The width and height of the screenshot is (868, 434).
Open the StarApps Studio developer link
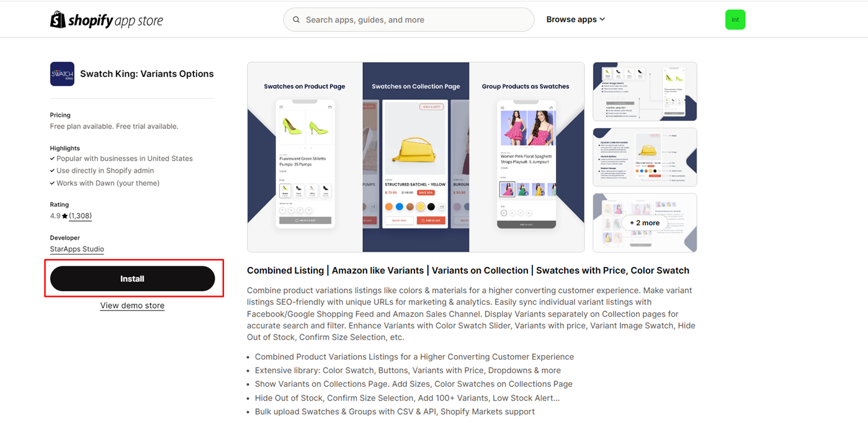(77, 249)
